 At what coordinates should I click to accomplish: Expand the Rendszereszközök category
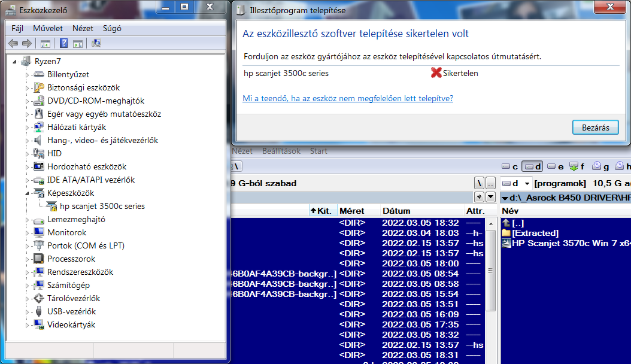[x=28, y=272]
